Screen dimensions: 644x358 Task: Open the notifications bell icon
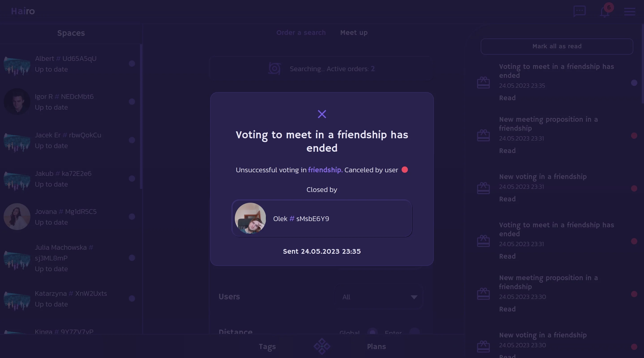coord(604,12)
